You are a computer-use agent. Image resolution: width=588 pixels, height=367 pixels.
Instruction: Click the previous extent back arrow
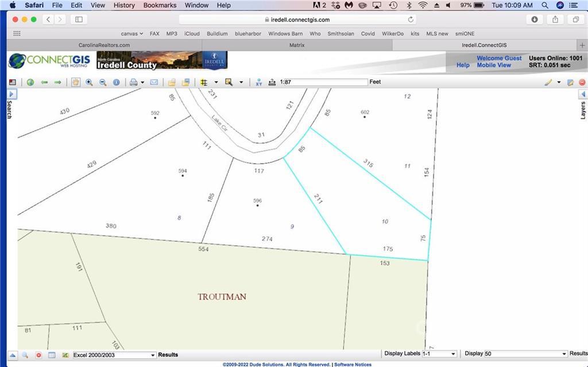click(44, 82)
